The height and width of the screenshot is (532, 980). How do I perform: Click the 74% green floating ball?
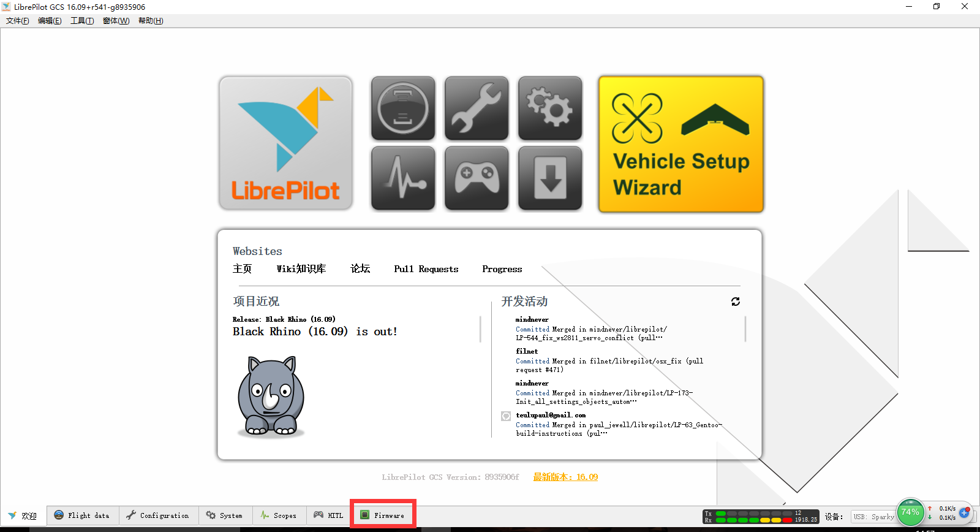tap(910, 512)
